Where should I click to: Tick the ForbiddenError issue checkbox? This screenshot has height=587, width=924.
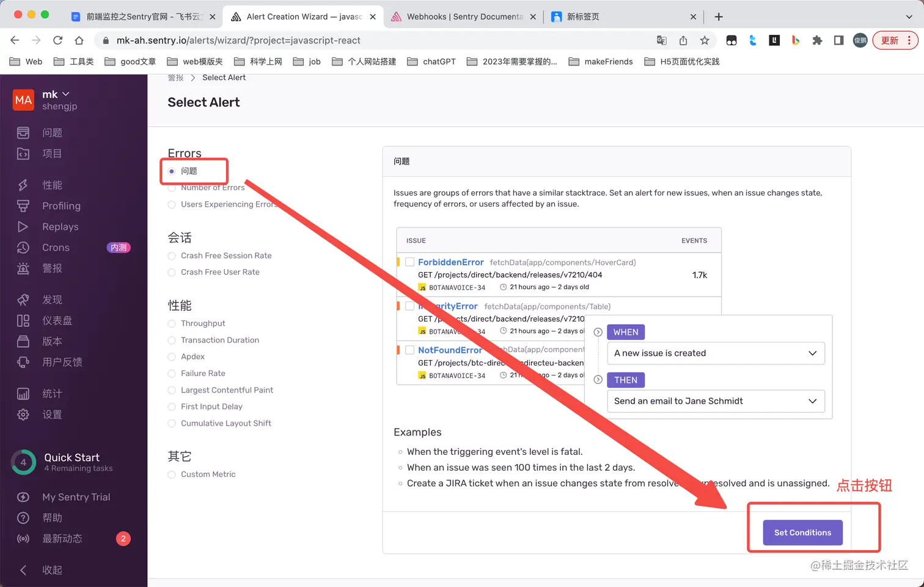[410, 262]
